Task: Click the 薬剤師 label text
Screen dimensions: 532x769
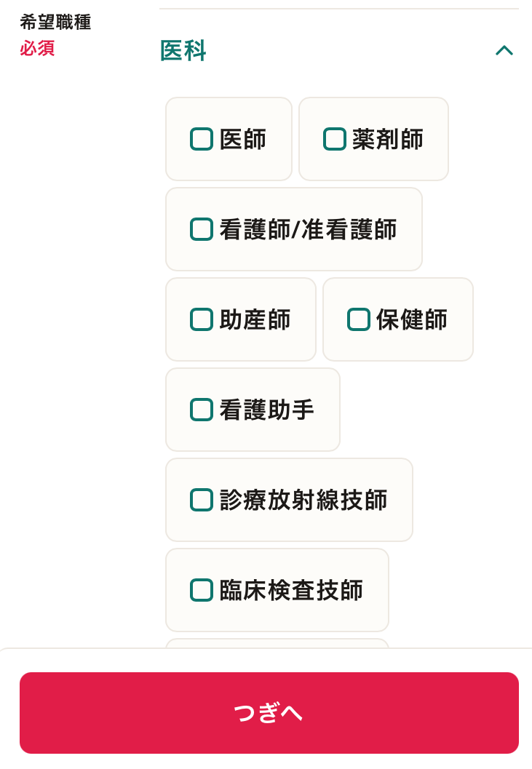Action: [388, 139]
